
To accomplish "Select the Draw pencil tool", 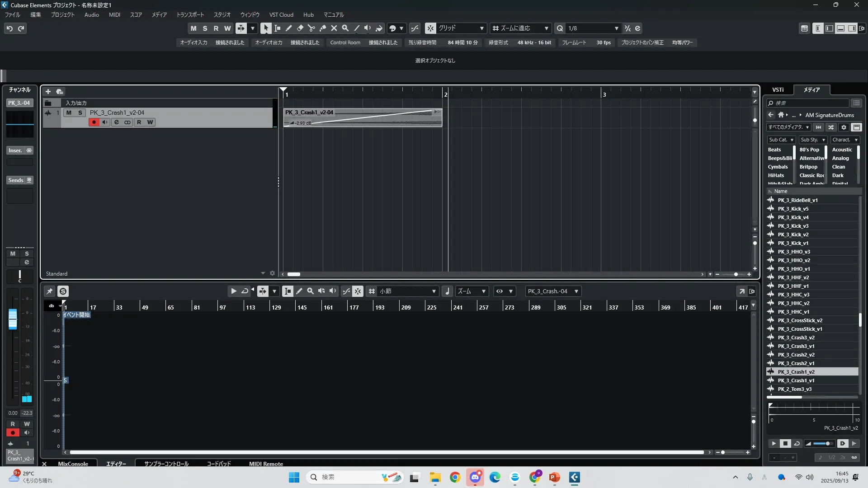I will click(x=288, y=28).
